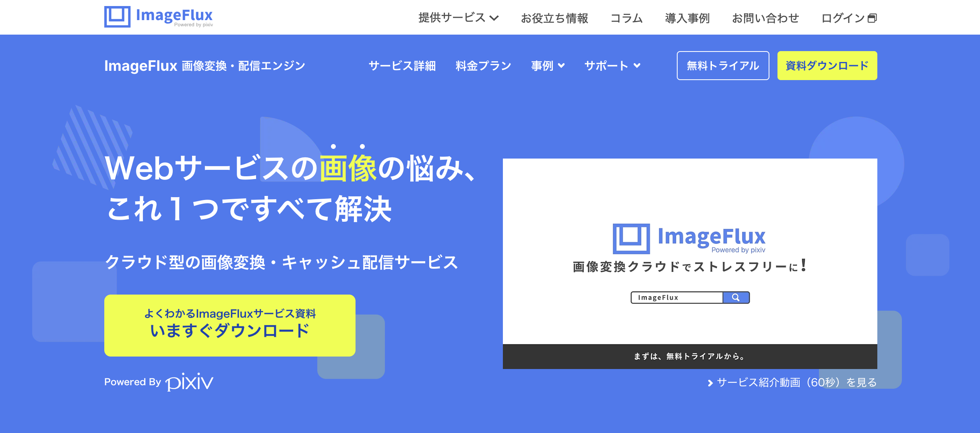Expand the 提供サービス dropdown menu
This screenshot has width=980, height=433.
tap(459, 18)
